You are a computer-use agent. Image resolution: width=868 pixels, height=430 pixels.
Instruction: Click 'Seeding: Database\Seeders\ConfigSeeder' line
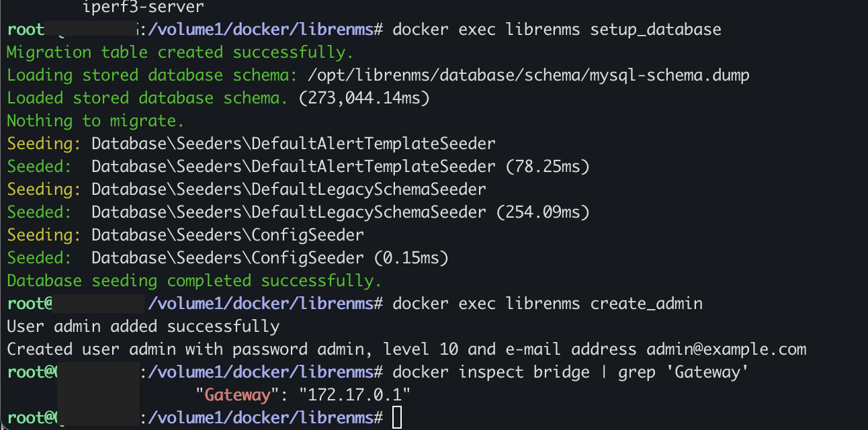pyautogui.click(x=185, y=235)
